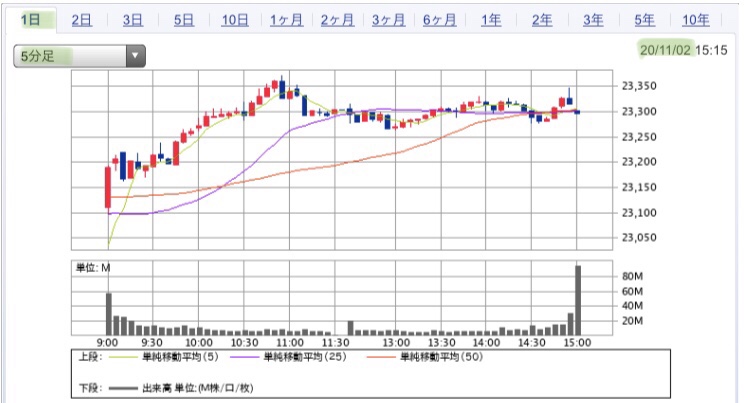Click the 単位: M volume unit label
This screenshot has height=403, width=744.
click(x=93, y=268)
